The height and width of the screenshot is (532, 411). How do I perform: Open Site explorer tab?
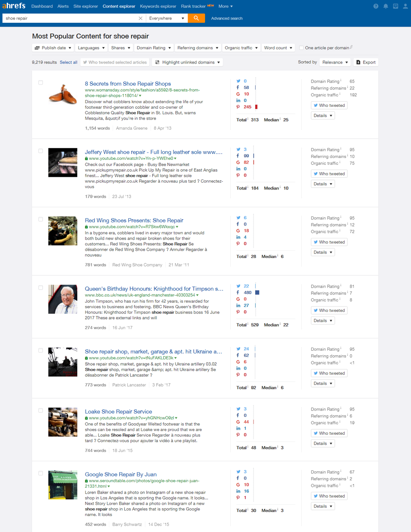(85, 6)
